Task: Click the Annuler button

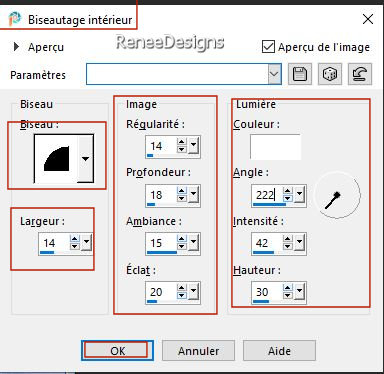Action: [198, 351]
